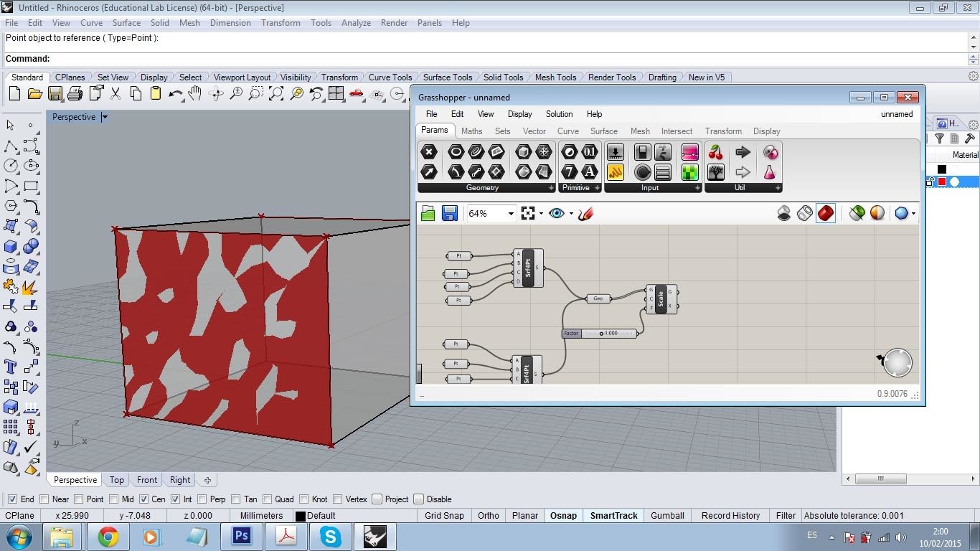Select the Cut scissors icon
This screenshot has height=551, width=980.
click(x=116, y=93)
